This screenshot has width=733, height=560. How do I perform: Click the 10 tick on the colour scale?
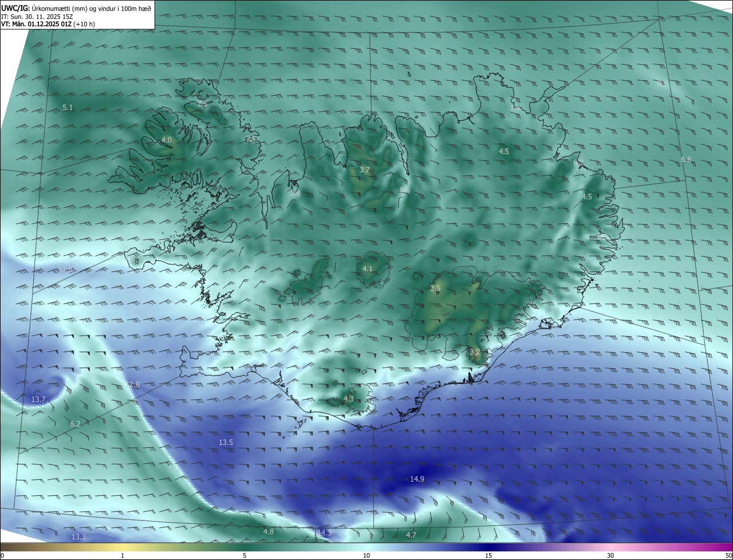pos(366,555)
